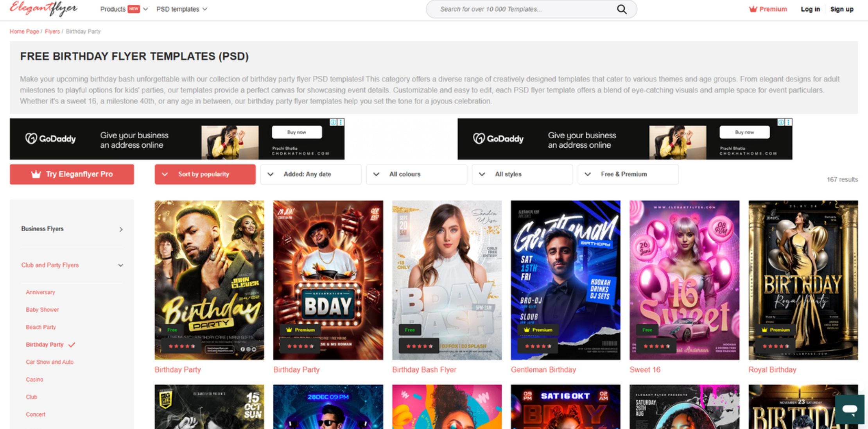Select the Casino category filter
The width and height of the screenshot is (868, 429).
(34, 379)
